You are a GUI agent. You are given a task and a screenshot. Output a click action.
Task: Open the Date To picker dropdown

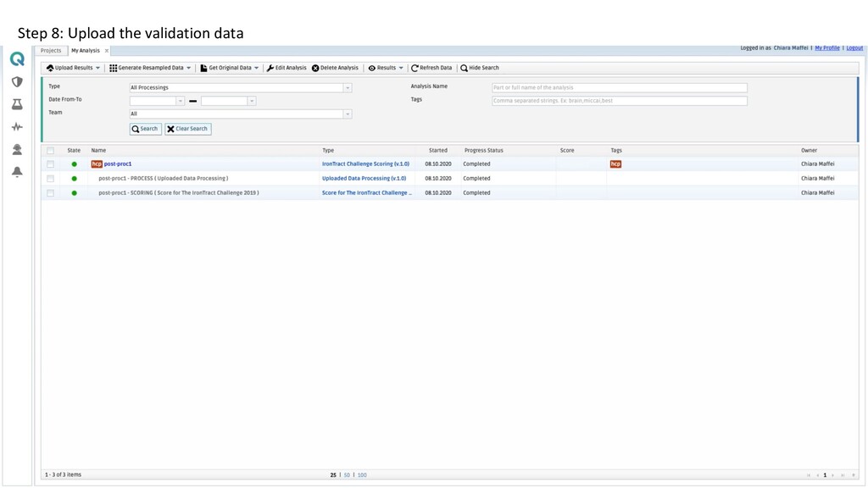click(251, 102)
